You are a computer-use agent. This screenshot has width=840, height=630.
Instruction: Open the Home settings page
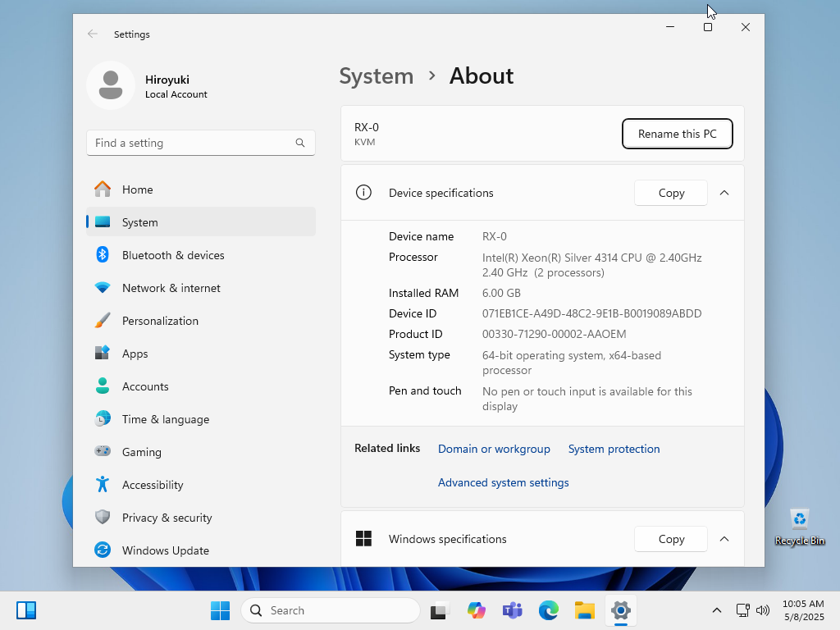point(201,189)
